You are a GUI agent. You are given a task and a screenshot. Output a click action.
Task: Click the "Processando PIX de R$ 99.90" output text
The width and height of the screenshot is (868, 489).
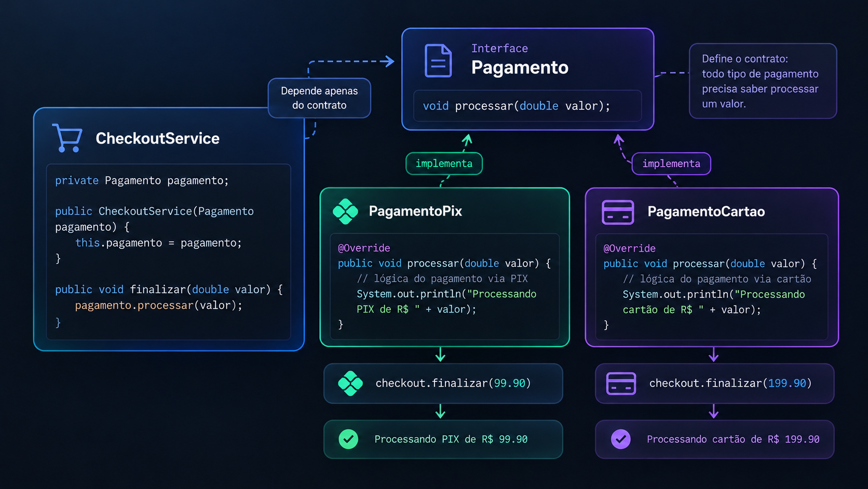point(451,439)
